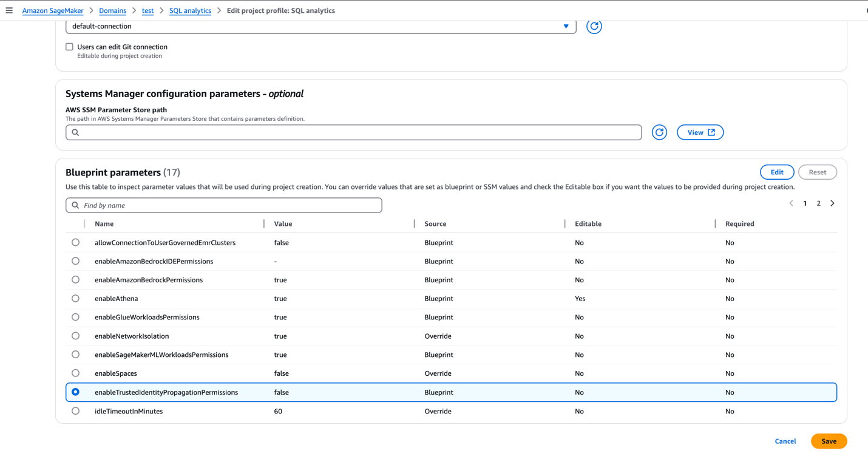The width and height of the screenshot is (868, 459).
Task: Go to next page of blueprint parameters
Action: click(832, 203)
